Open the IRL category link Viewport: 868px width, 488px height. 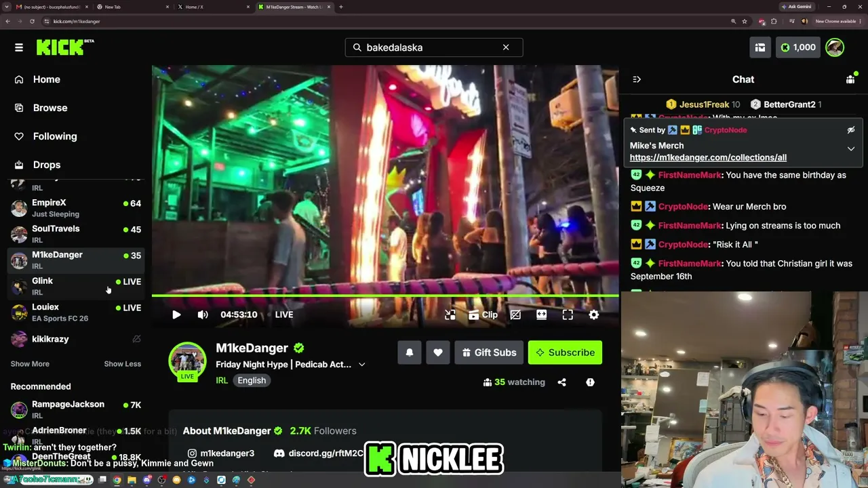222,380
